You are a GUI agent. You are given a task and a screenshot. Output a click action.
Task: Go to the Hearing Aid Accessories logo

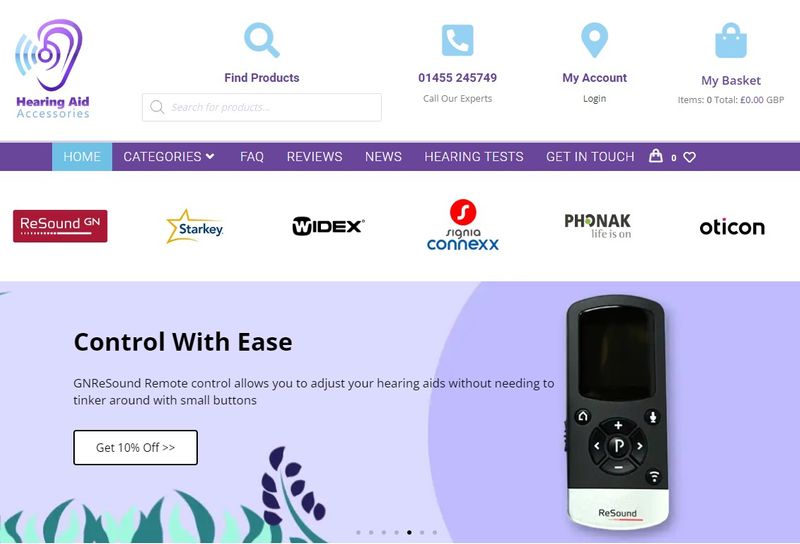click(x=52, y=69)
